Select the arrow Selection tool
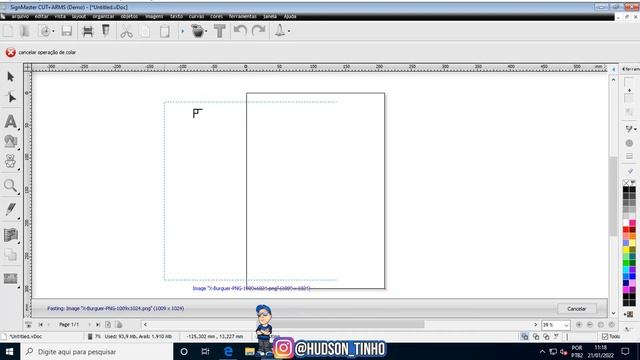Image resolution: width=640 pixels, height=360 pixels. click(11, 77)
